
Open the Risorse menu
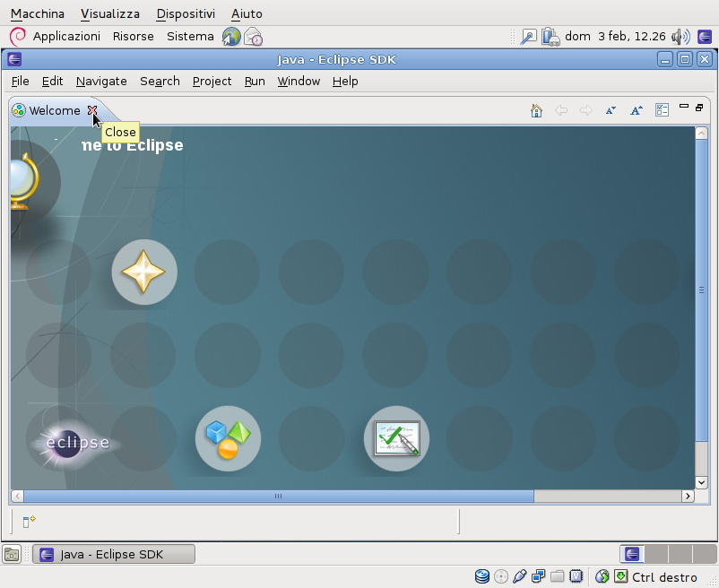point(134,36)
